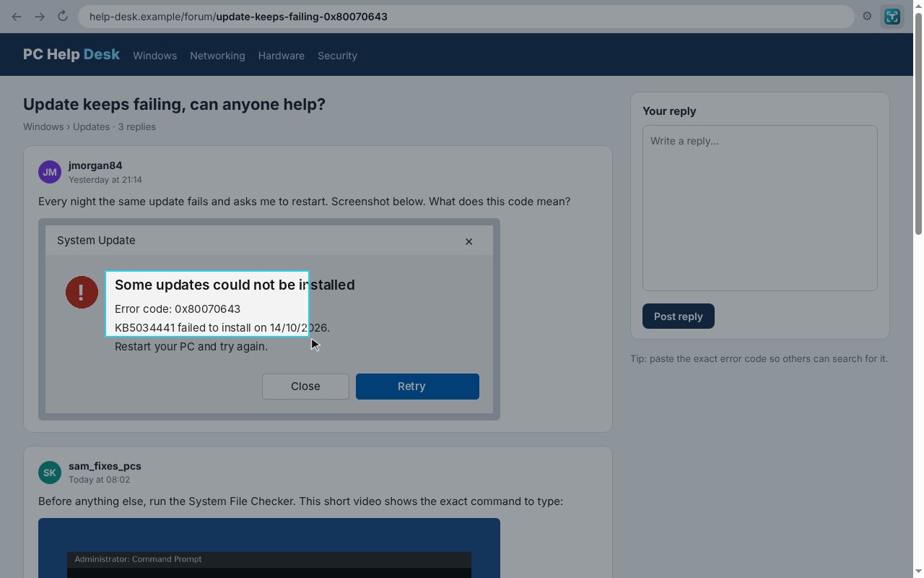
Task: Reload the page with the refresh icon
Action: click(63, 17)
